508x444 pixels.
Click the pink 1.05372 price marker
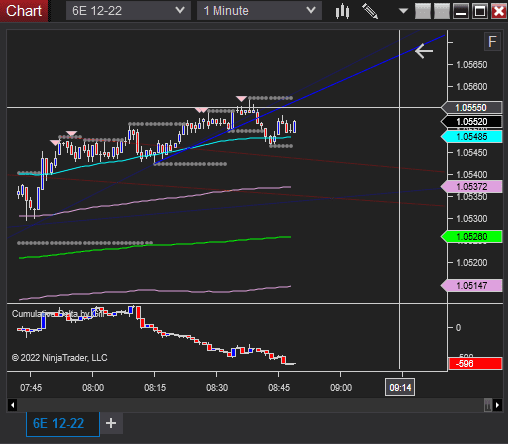pos(472,187)
